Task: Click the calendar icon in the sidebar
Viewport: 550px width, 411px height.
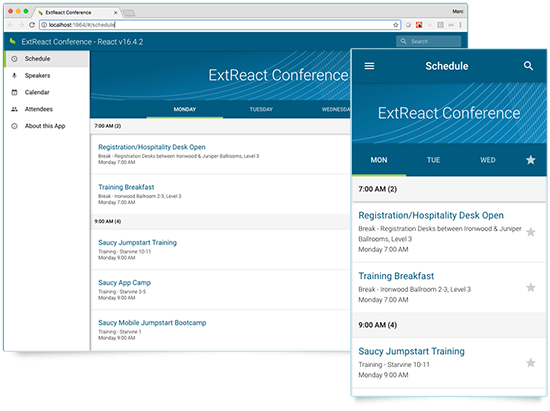Action: click(14, 93)
